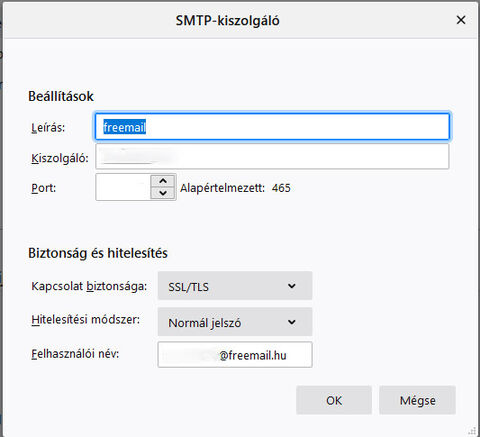Confirm settings with the OK button
Viewport: 480px width, 437px height.
(x=334, y=400)
